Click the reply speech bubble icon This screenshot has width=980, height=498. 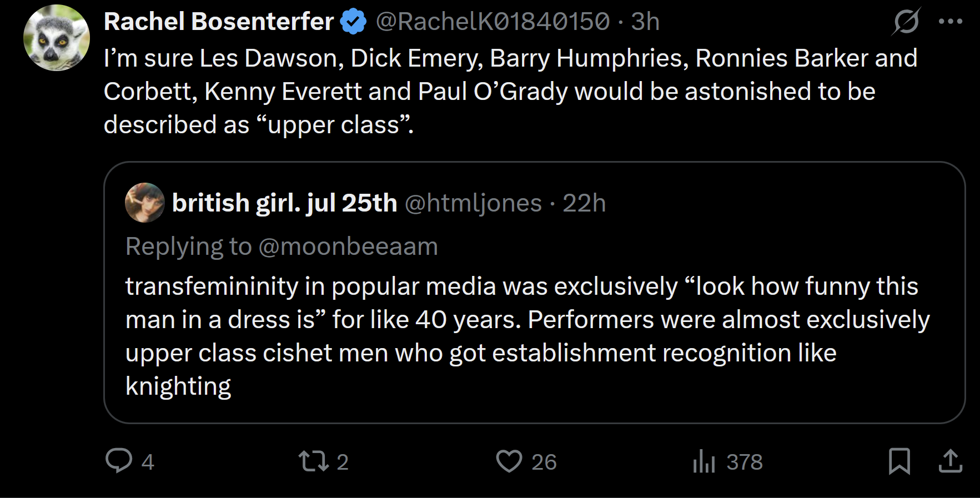pos(119,461)
